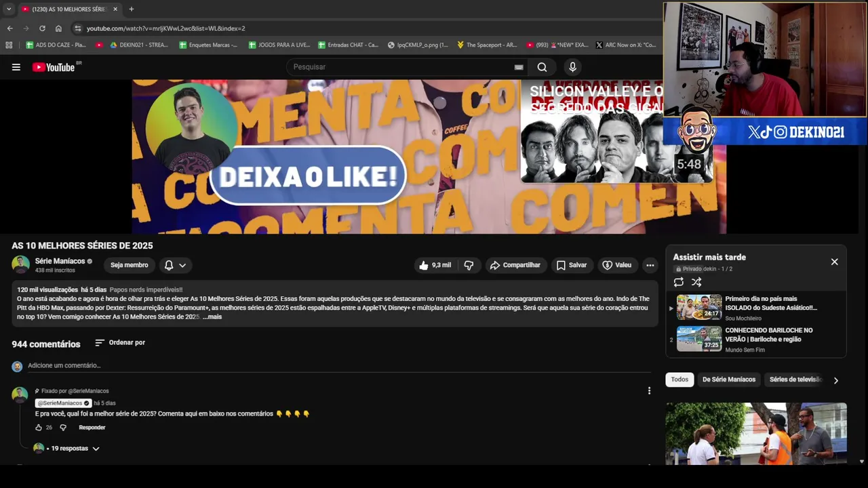Image resolution: width=868 pixels, height=488 pixels.
Task: Toggle playlist shuffle in Assistir mais tarde
Action: (696, 282)
